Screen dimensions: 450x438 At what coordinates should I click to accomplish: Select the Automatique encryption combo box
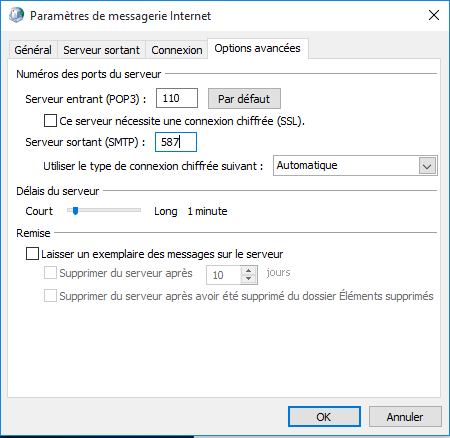pos(355,166)
